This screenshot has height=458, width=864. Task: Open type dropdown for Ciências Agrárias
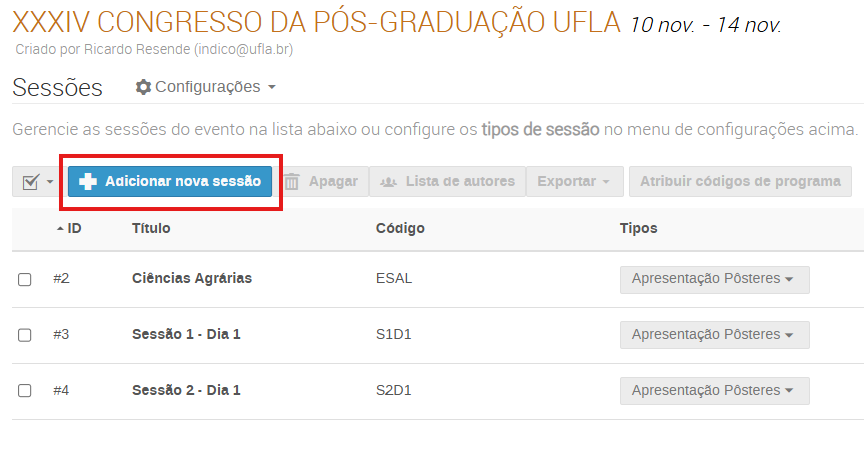pos(714,279)
